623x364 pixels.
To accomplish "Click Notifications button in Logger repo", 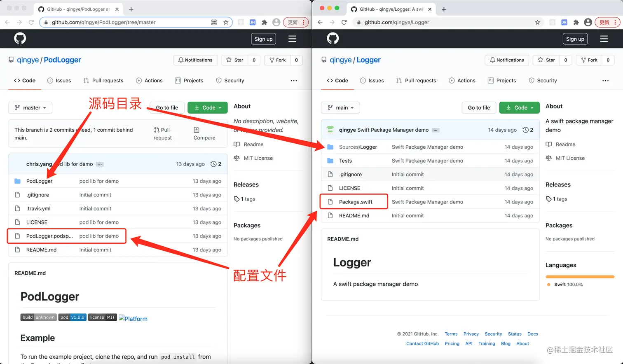I will point(506,60).
